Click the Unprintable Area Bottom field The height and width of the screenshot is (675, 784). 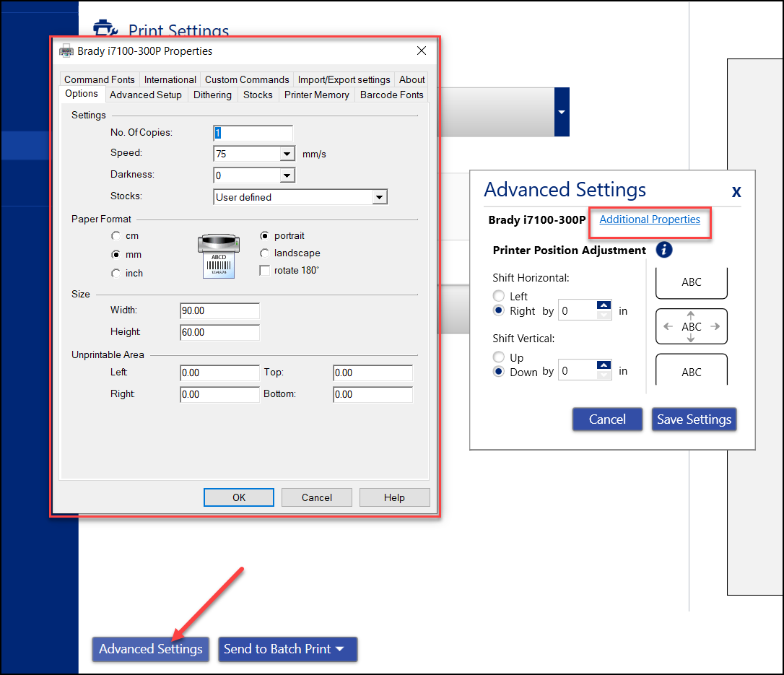point(373,394)
